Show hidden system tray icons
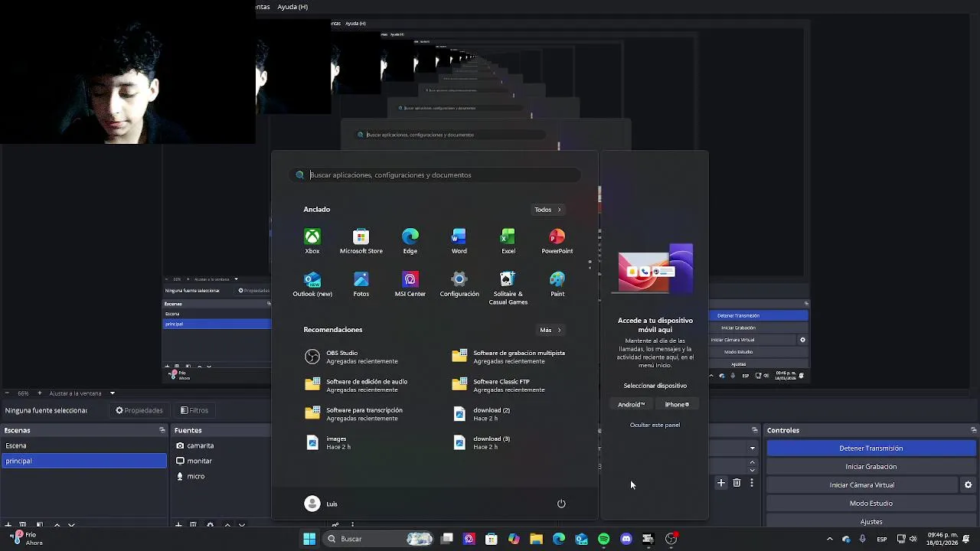Screen dimensions: 980x551 point(829,539)
